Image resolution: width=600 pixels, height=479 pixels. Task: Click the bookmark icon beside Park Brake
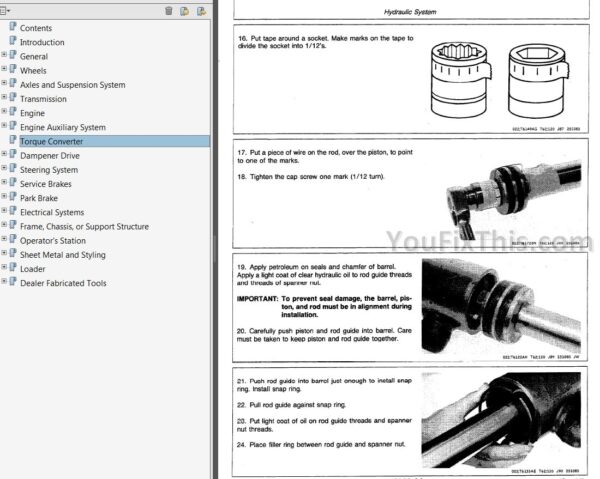click(13, 198)
